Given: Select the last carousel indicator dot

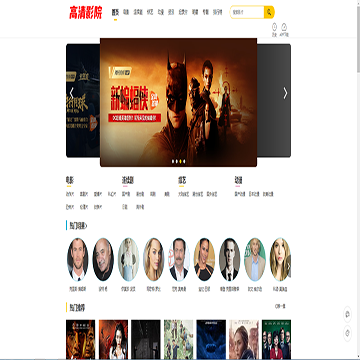Looking at the screenshot, I should tap(184, 161).
